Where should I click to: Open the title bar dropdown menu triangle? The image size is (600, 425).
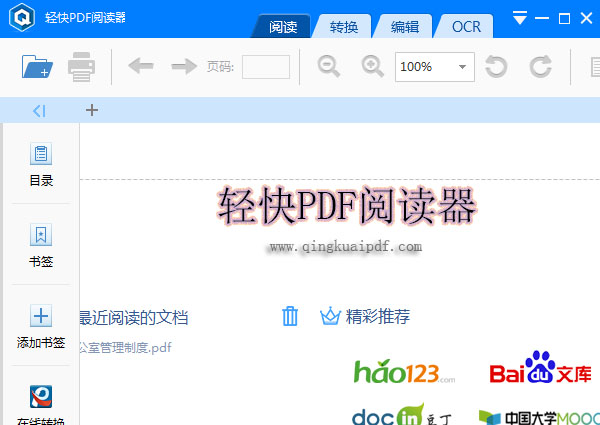click(520, 18)
